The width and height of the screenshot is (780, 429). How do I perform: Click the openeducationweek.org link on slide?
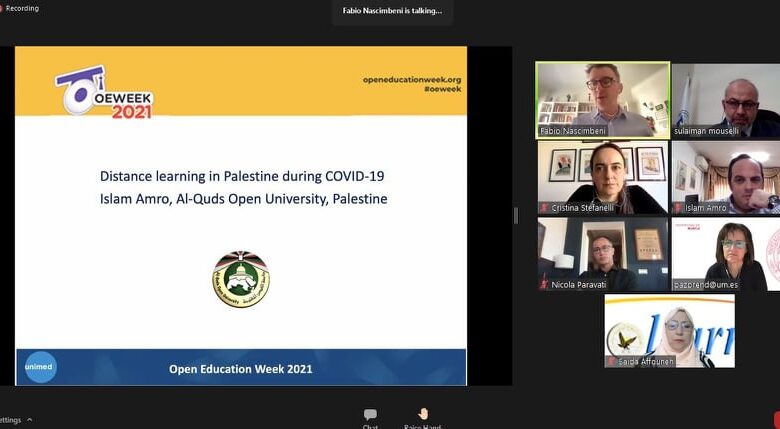point(411,78)
